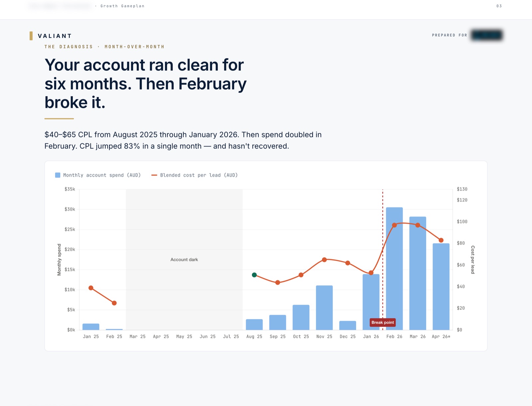Click the Break point label
Image resolution: width=532 pixels, height=406 pixels.
coord(383,322)
